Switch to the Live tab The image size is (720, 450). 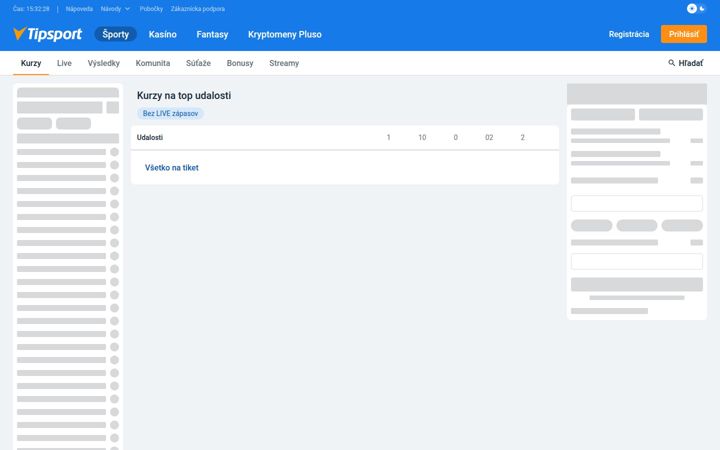[64, 63]
